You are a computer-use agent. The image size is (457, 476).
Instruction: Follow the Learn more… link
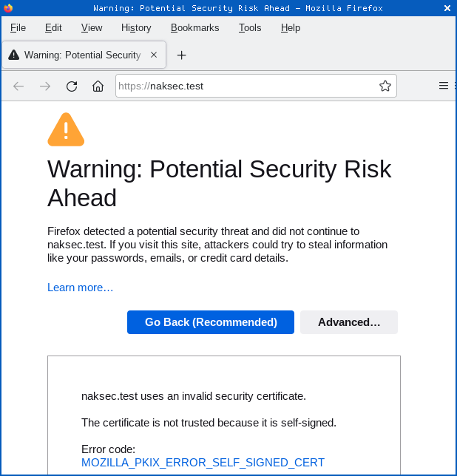coord(80,287)
